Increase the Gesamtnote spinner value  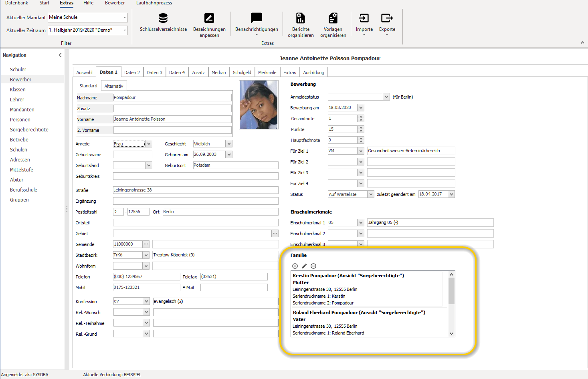(x=361, y=117)
